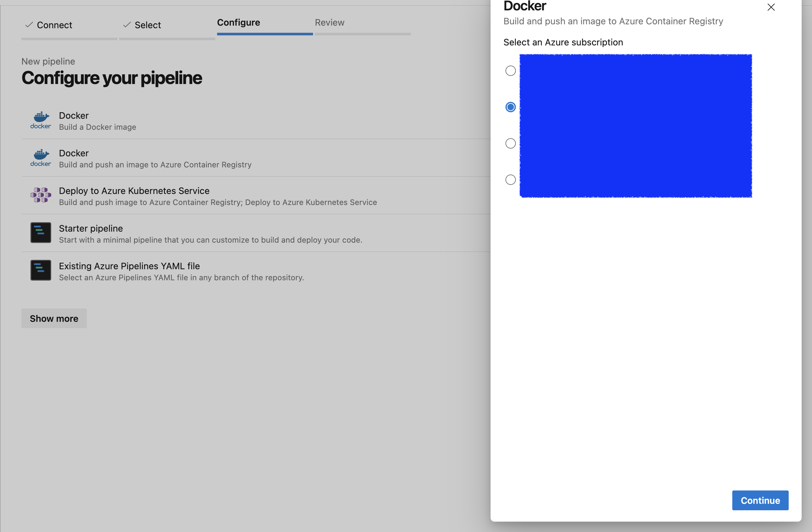The width and height of the screenshot is (812, 532).
Task: Click the Starter pipeline icon
Action: tap(41, 233)
